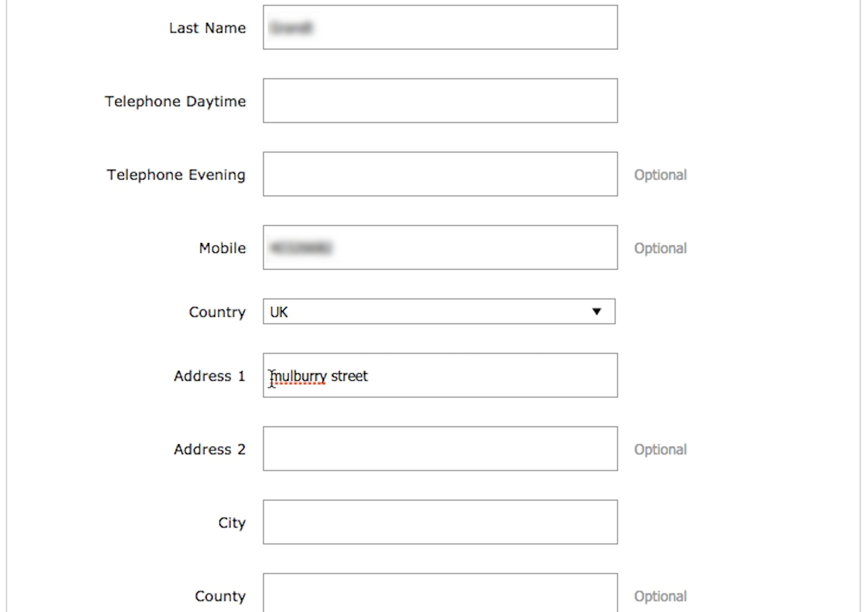The width and height of the screenshot is (868, 612).
Task: Click the "Country" label beside the dropdown
Action: point(217,312)
